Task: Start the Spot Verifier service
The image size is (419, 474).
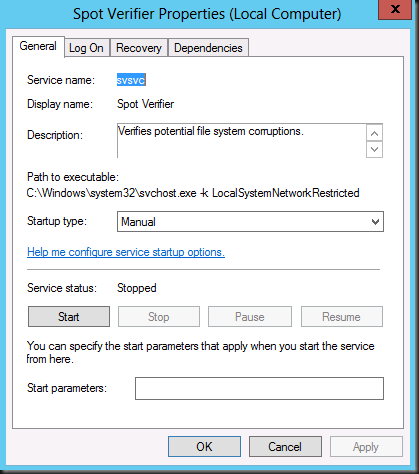Action: click(69, 317)
